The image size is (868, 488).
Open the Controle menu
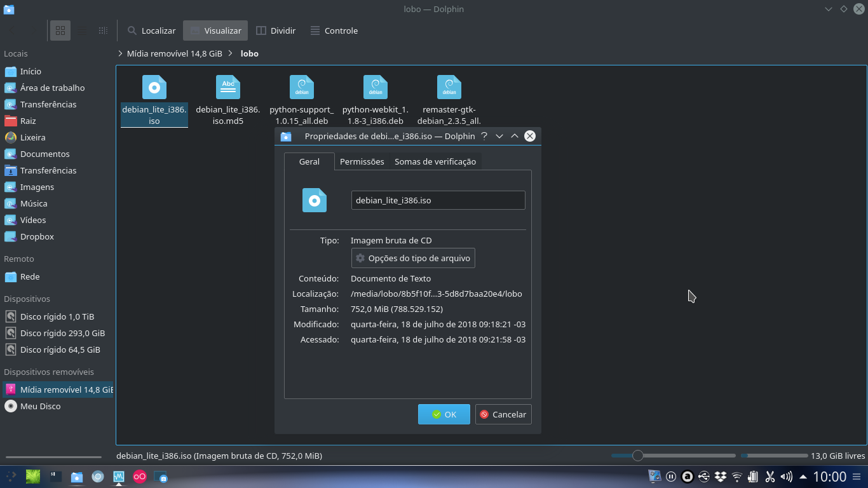click(334, 30)
